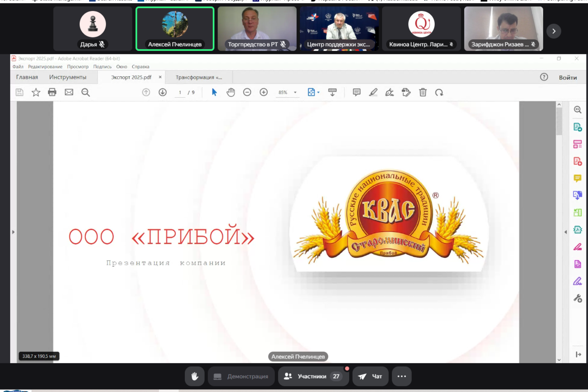Bookmark file with the star icon

[x=36, y=92]
